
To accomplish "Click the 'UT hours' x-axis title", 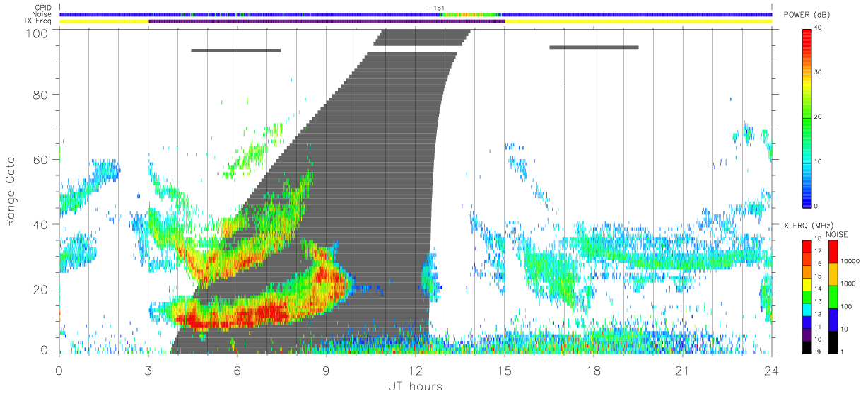I will [x=415, y=387].
